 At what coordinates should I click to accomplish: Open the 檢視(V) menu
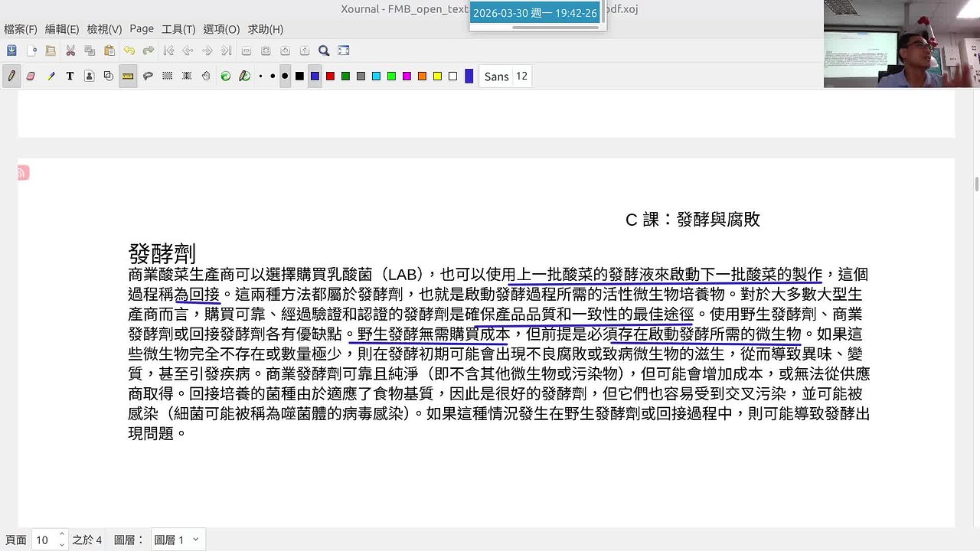click(104, 29)
